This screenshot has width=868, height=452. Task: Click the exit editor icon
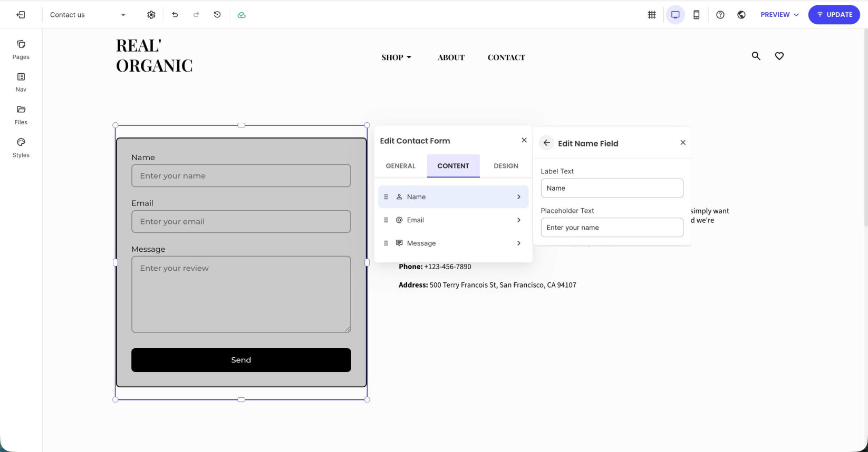[x=21, y=15]
